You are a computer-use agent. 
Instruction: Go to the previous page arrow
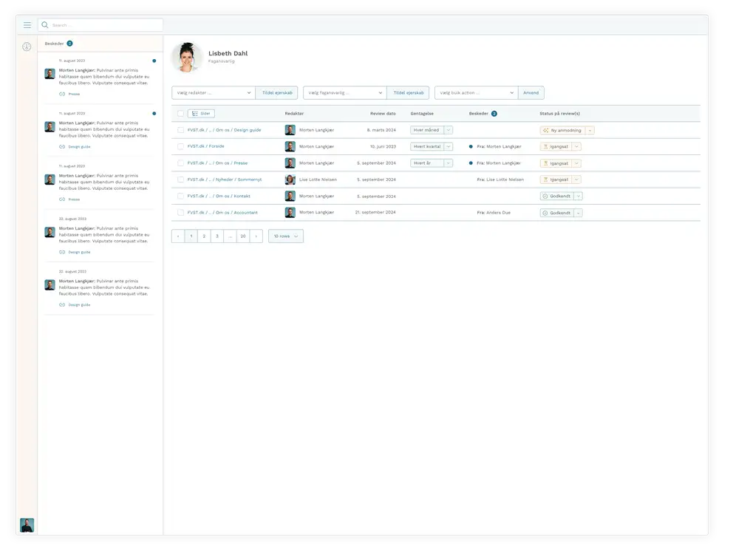click(178, 236)
